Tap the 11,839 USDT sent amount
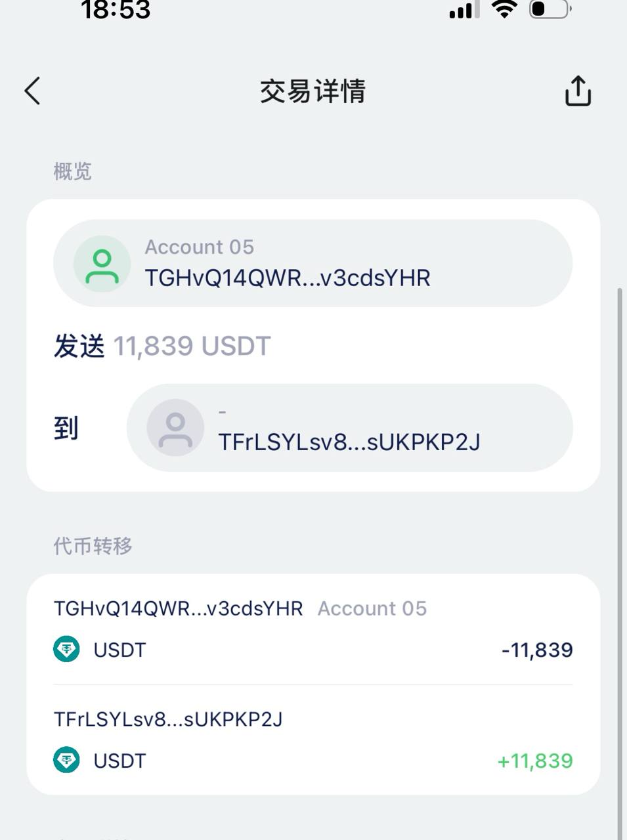Screen dimensions: 627x840 [x=192, y=346]
